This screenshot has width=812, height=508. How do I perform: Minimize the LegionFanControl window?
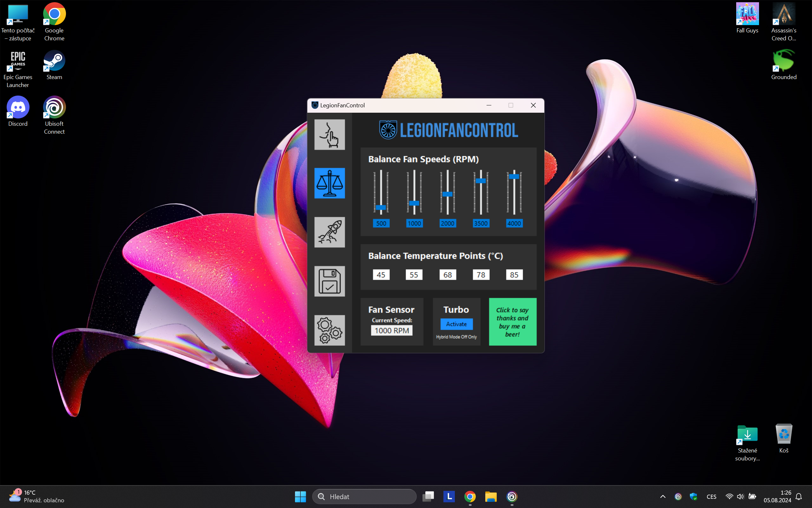[489, 105]
